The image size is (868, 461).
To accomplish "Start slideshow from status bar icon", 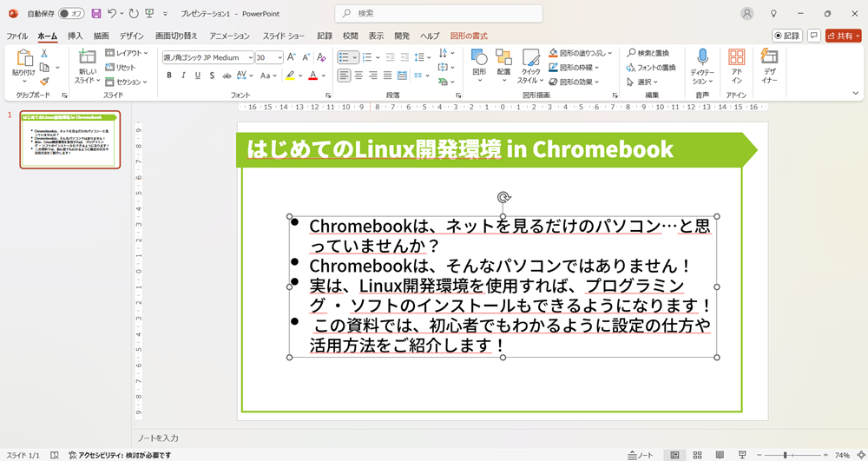I will pyautogui.click(x=742, y=455).
